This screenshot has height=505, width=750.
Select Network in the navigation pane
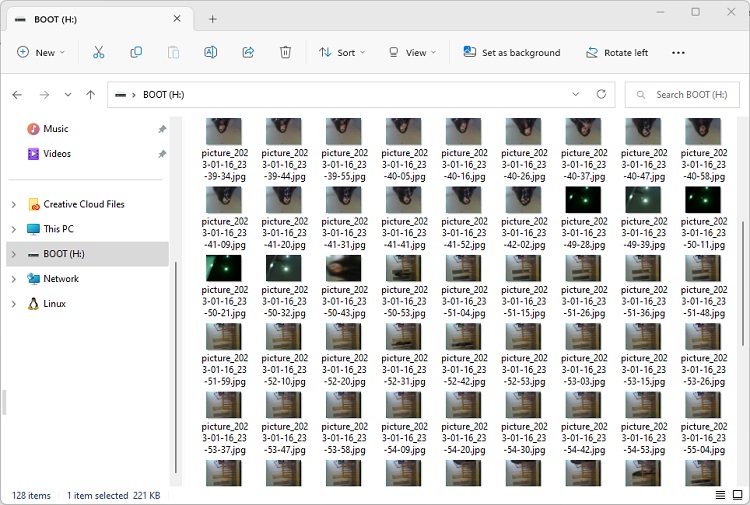[61, 279]
